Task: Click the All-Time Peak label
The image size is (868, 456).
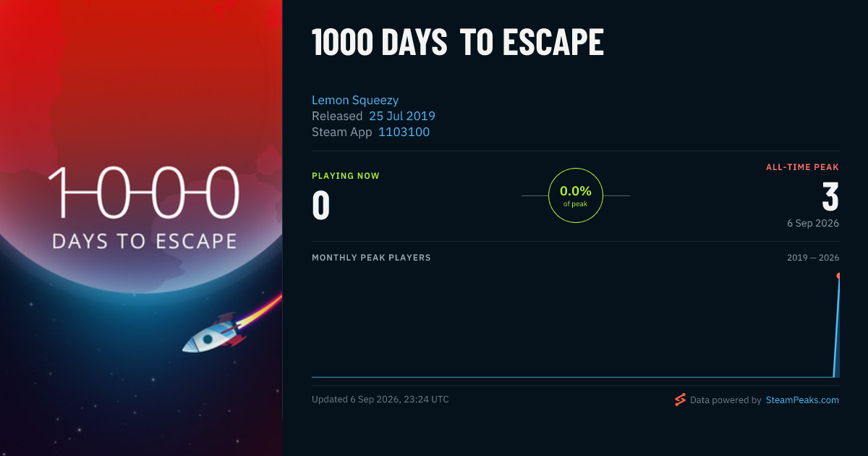Action: click(x=802, y=167)
